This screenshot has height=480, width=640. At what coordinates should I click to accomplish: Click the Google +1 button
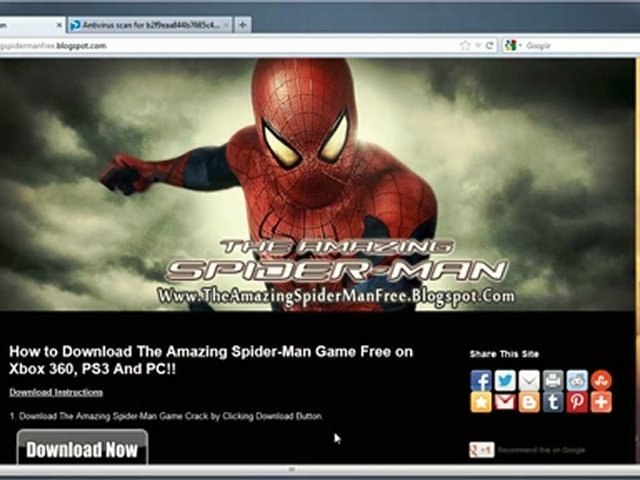coord(482,450)
